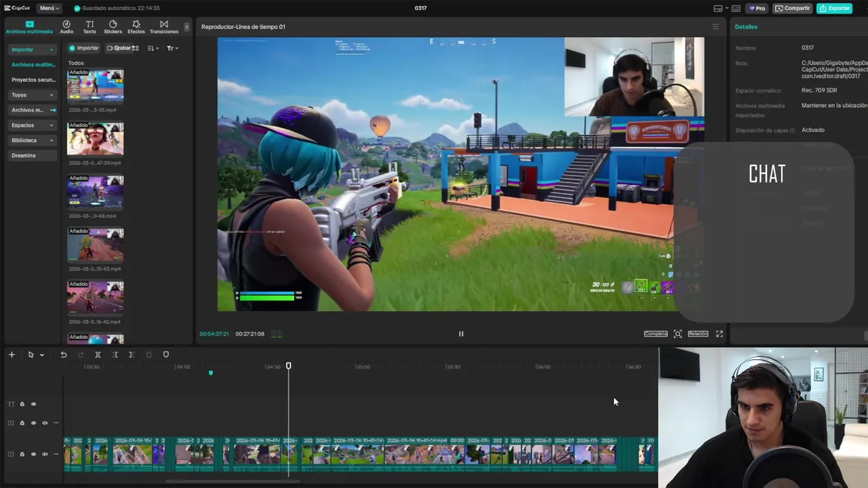Click the Relación aspect ratio button

pos(698,333)
